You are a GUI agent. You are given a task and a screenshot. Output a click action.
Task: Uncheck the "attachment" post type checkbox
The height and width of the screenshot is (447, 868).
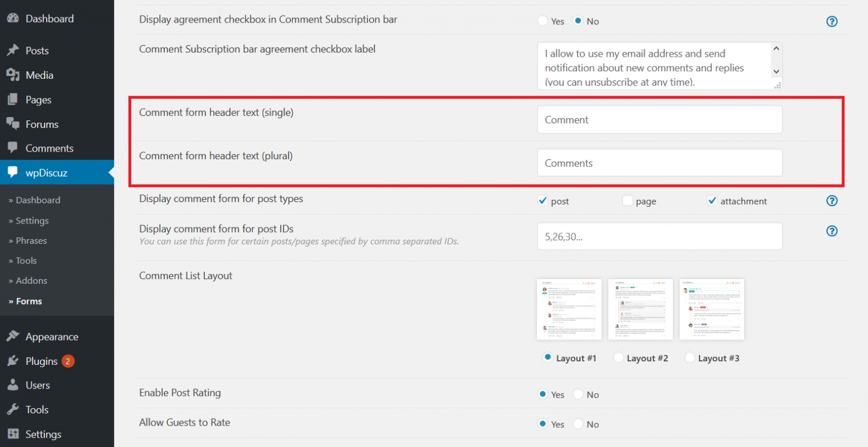(712, 199)
